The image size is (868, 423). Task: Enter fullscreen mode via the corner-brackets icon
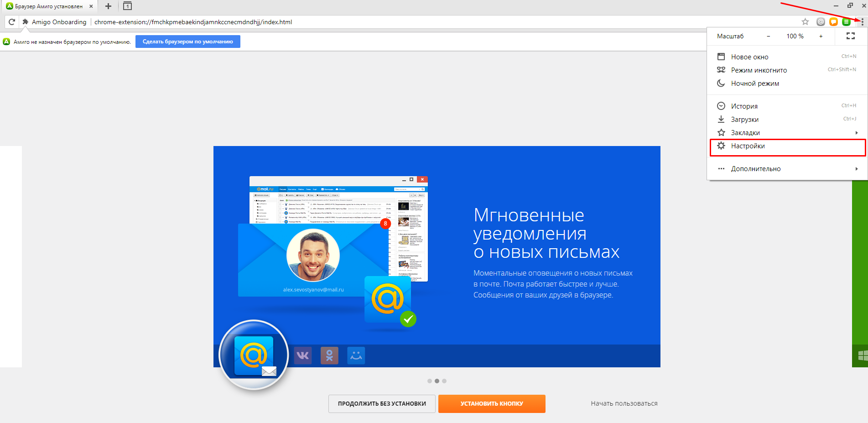point(851,36)
